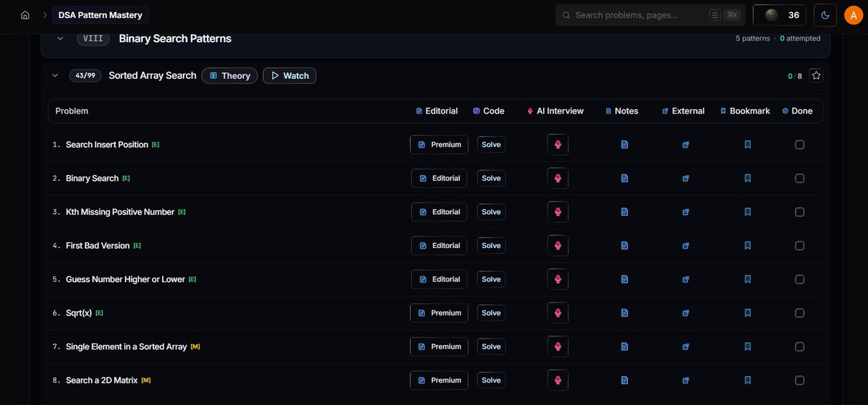Open Editorial for First Bad Version

pos(439,245)
